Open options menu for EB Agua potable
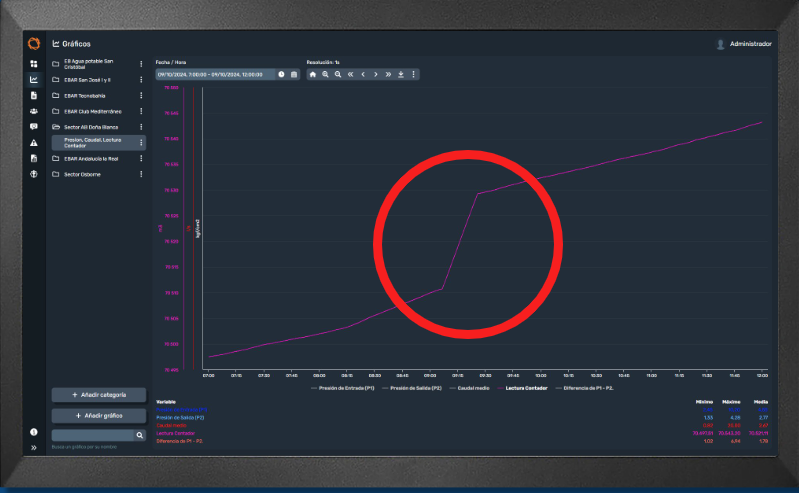799x493 pixels. click(141, 64)
